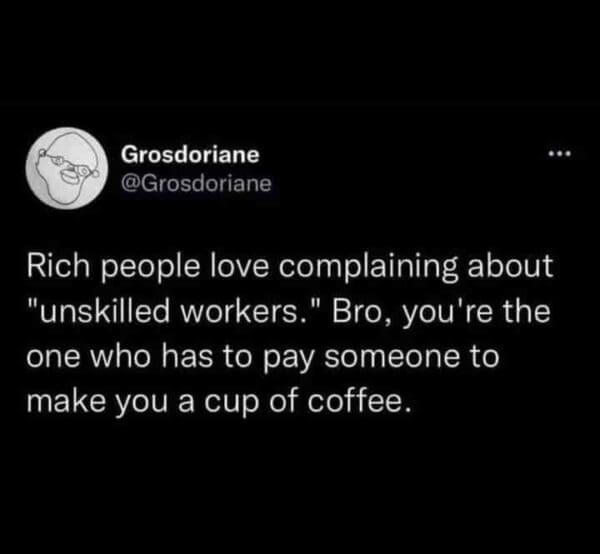Image resolution: width=600 pixels, height=554 pixels.
Task: Click the word "coffee." ending the tweet
Action: pyautogui.click(x=361, y=402)
